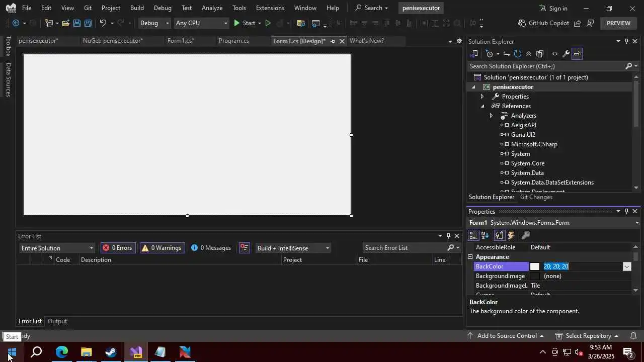Click the Navigate Backward arrow icon
The width and height of the screenshot is (644, 362).
click(x=16, y=23)
